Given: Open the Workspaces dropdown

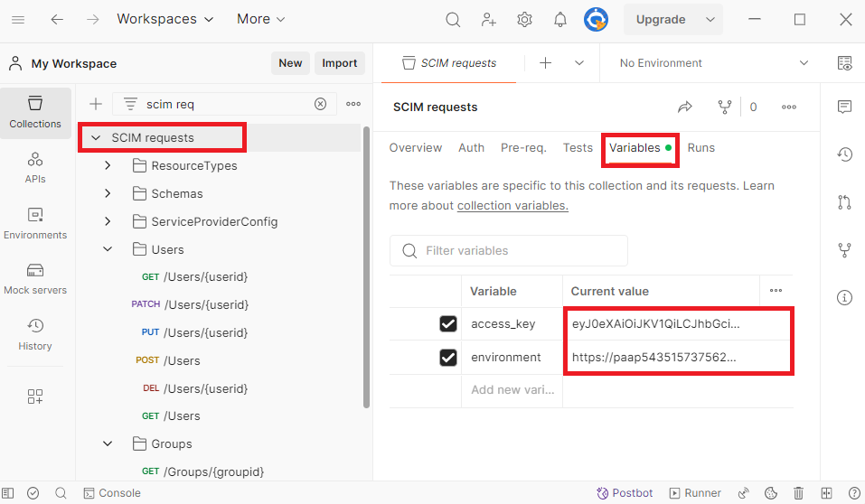Looking at the screenshot, I should tap(165, 19).
